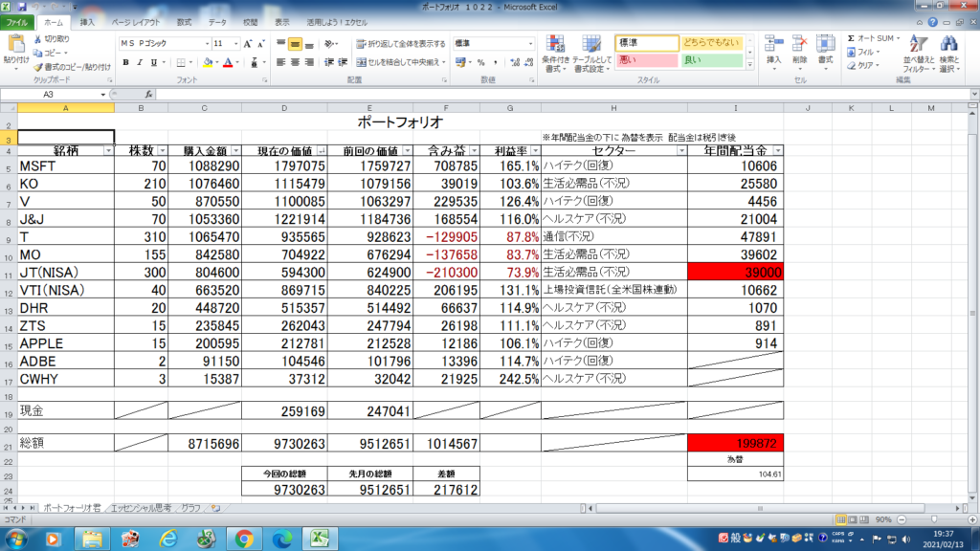Click 折り返して全体を表示する (Wrap Text)
980x551 pixels.
coord(401,44)
